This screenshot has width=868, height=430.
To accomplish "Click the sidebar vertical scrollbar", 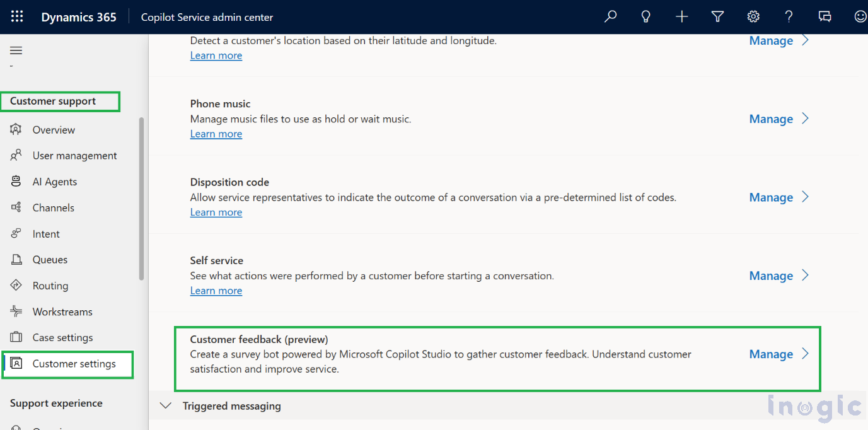I will (x=142, y=199).
